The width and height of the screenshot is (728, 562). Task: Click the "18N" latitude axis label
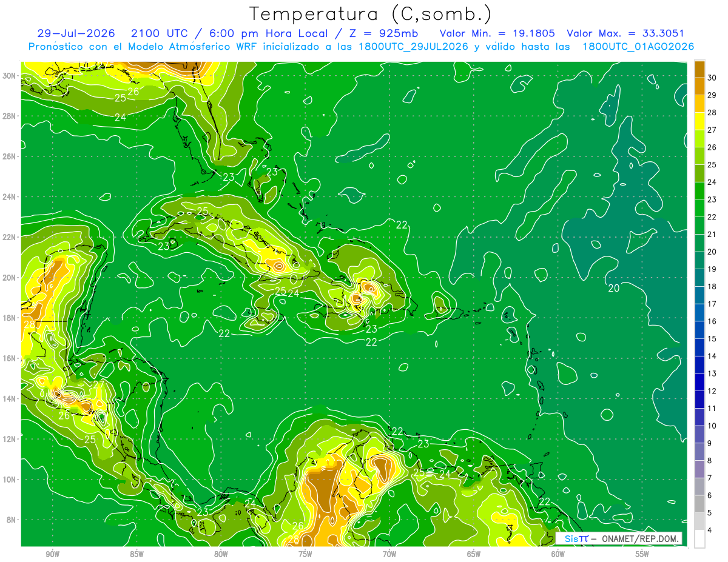[x=9, y=318]
